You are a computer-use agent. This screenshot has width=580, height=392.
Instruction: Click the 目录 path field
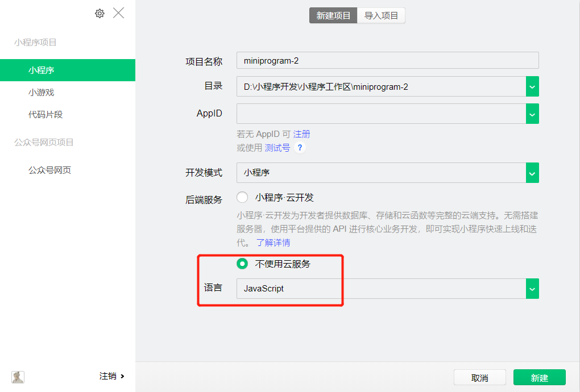pyautogui.click(x=382, y=86)
